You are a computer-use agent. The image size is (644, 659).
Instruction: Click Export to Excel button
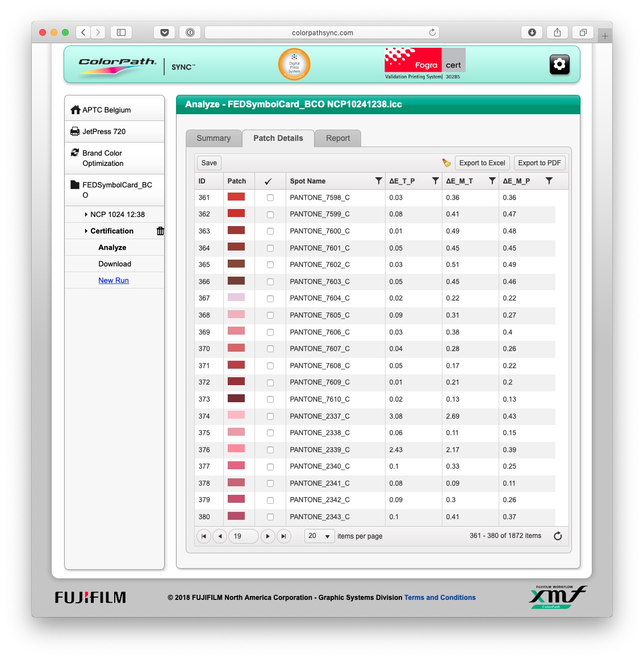[x=482, y=162]
